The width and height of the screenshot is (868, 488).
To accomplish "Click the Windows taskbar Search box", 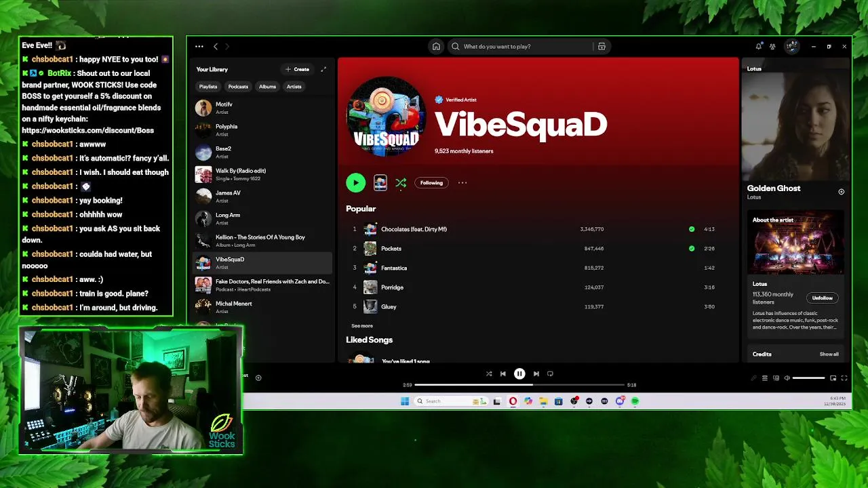I will pos(451,401).
